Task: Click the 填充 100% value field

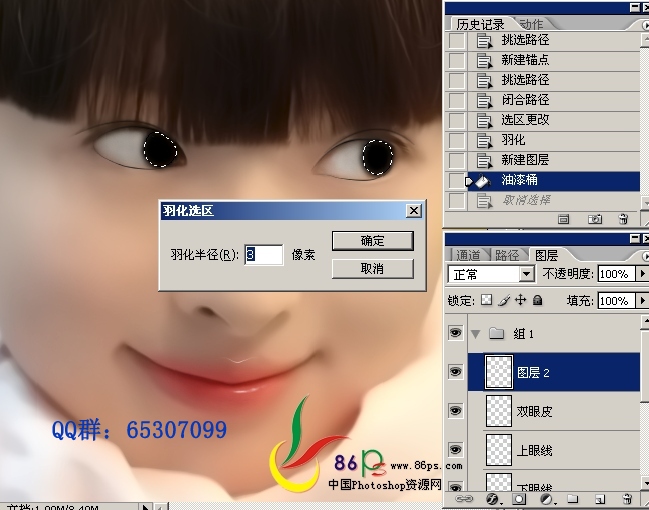Action: 616,301
